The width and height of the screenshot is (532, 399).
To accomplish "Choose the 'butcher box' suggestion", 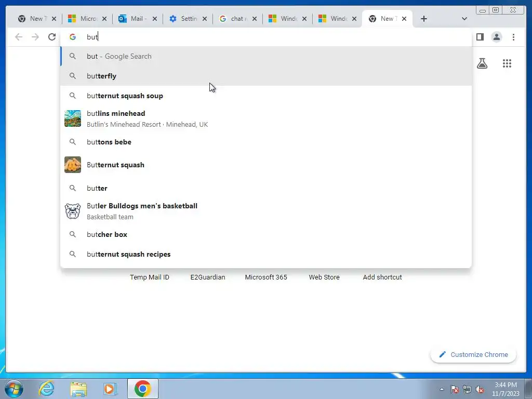I will (x=266, y=234).
